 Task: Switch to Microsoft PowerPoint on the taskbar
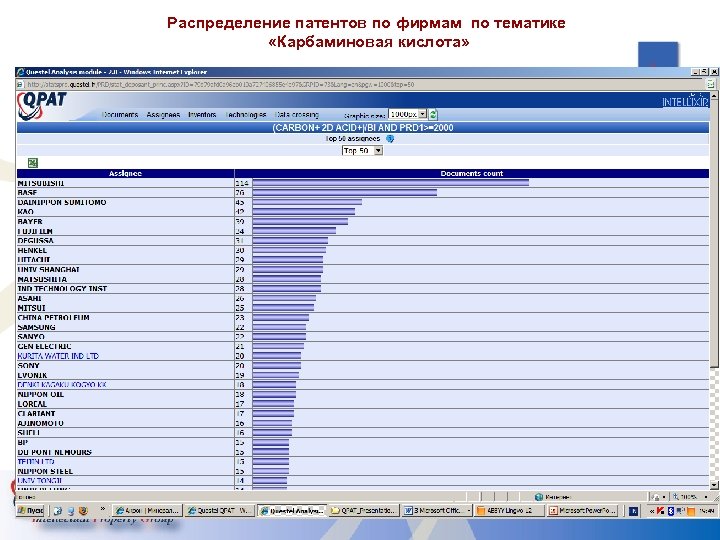(x=582, y=511)
